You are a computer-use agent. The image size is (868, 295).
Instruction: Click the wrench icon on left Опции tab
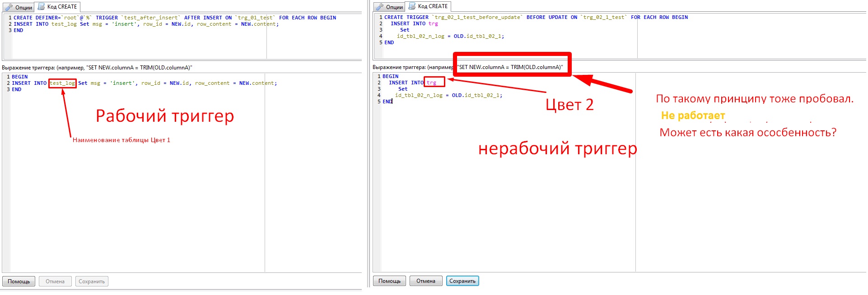[9, 7]
